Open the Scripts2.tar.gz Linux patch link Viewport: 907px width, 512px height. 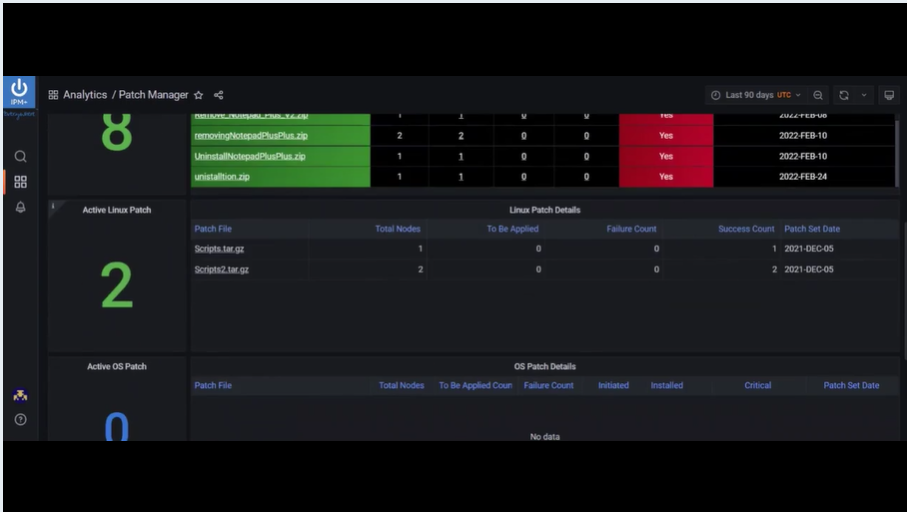(x=222, y=269)
